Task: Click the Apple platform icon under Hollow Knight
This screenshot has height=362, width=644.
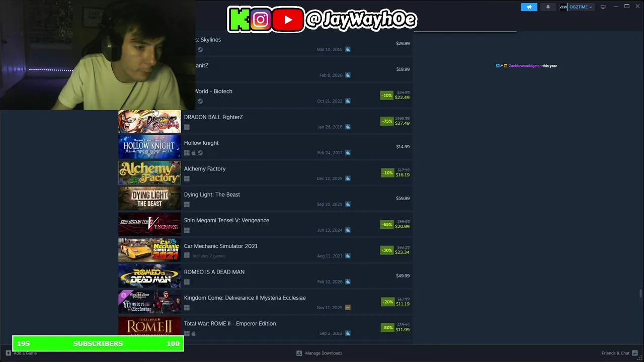Action: (x=193, y=153)
